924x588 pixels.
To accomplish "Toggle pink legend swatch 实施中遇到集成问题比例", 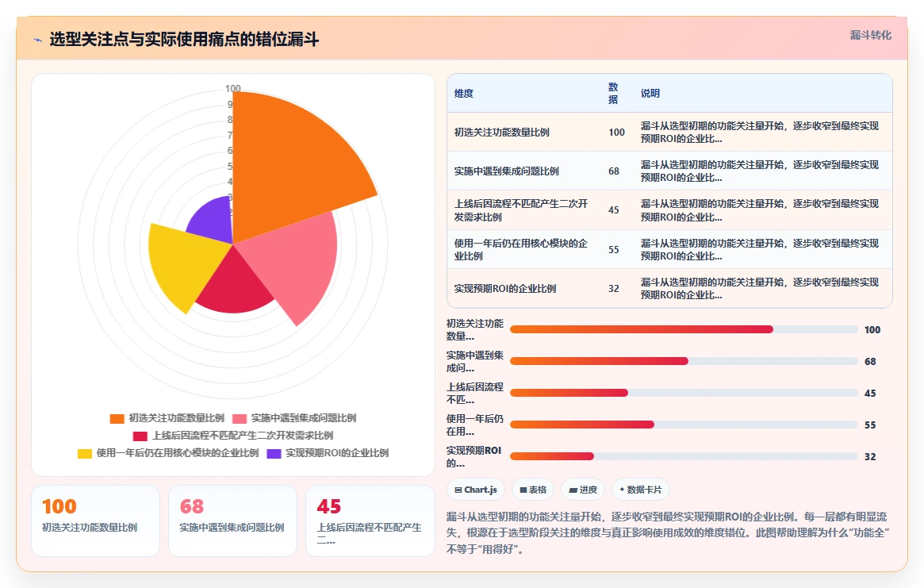I will point(240,419).
